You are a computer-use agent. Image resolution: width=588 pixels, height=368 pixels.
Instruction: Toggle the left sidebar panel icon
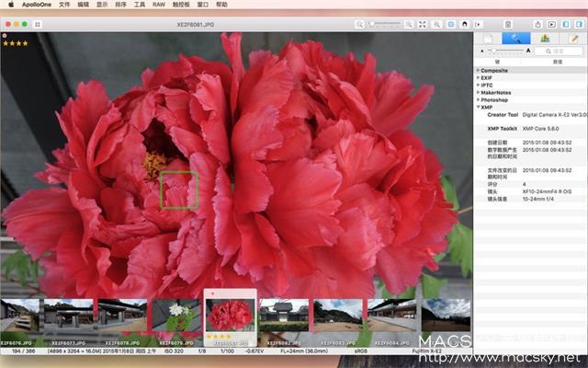[x=566, y=25]
